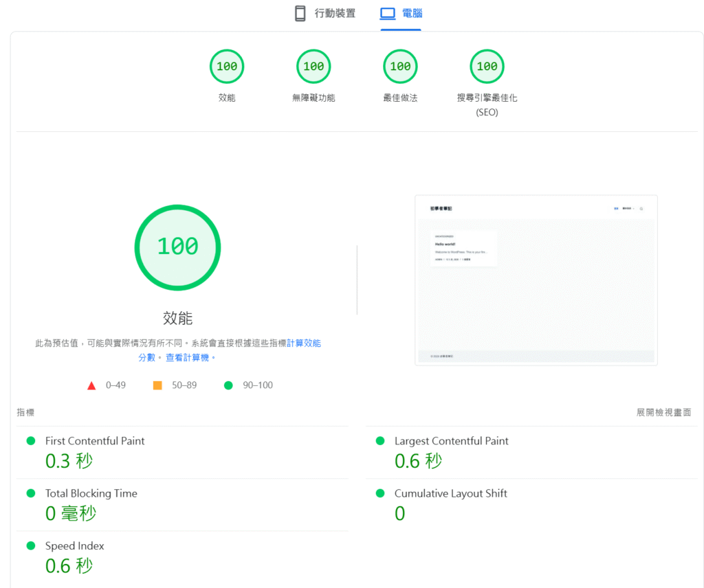The image size is (704, 588).
Task: Click the mobile phone icon
Action: tap(300, 14)
